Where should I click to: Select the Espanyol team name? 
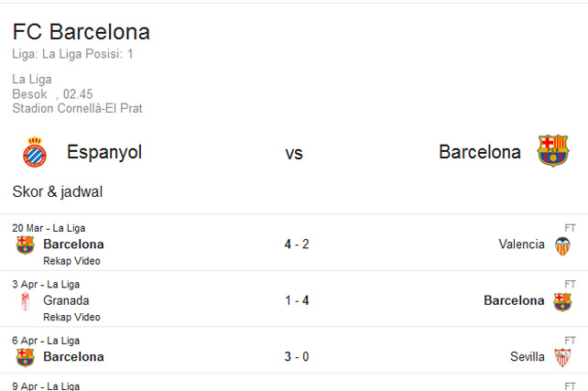104,152
